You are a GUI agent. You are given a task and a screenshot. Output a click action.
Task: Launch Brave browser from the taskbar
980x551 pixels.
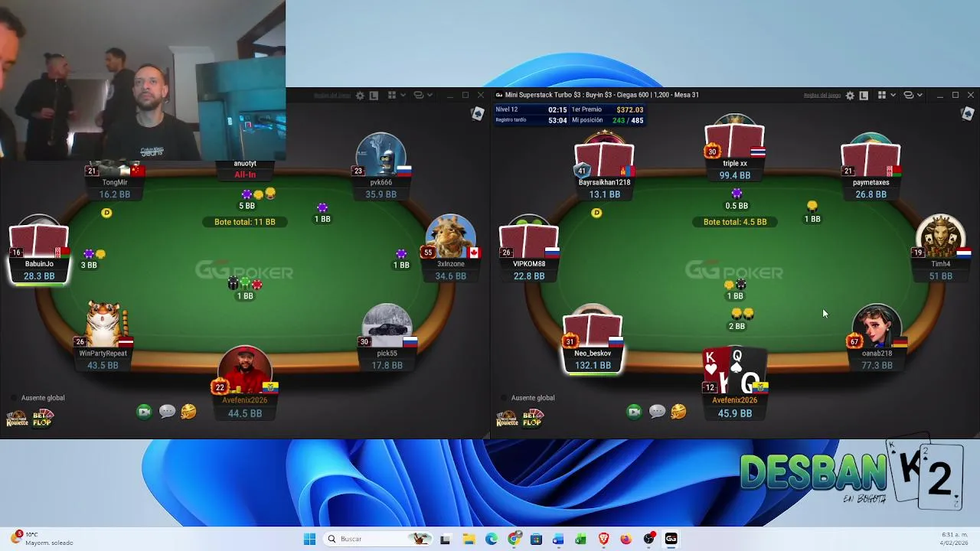pyautogui.click(x=603, y=539)
